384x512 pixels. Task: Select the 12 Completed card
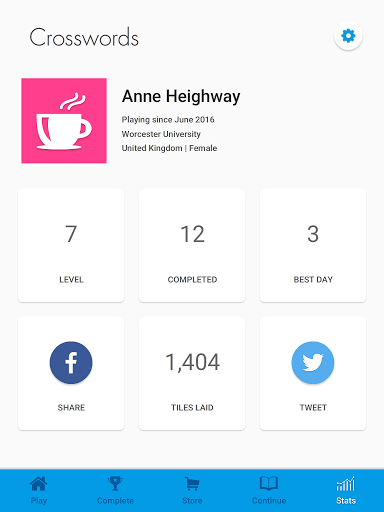coord(192,245)
